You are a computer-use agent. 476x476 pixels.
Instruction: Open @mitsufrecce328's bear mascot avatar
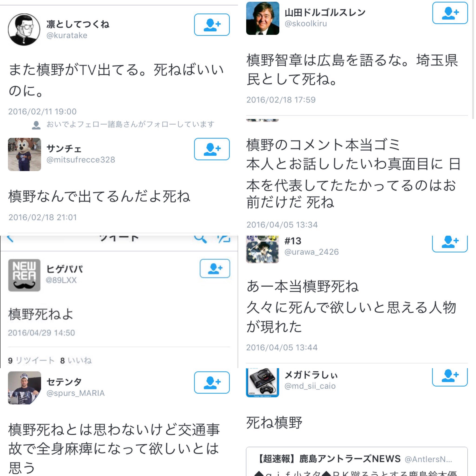(x=24, y=154)
